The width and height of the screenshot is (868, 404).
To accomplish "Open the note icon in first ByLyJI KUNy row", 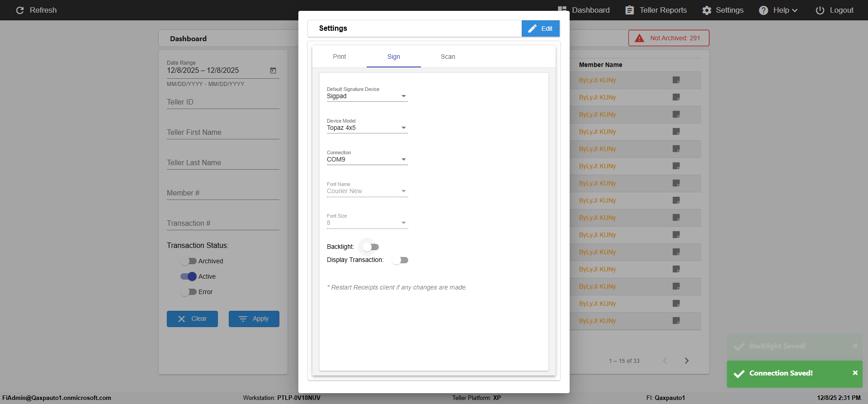I will point(676,80).
